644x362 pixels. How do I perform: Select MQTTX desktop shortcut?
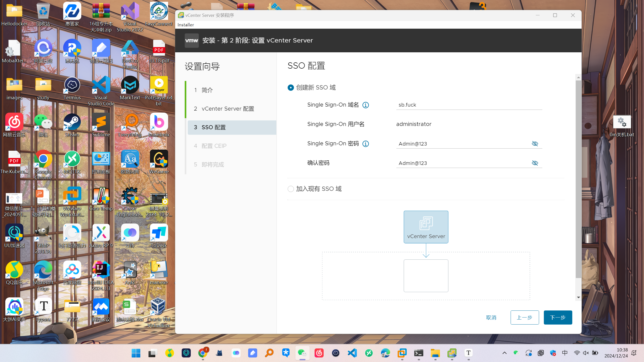[x=72, y=162]
